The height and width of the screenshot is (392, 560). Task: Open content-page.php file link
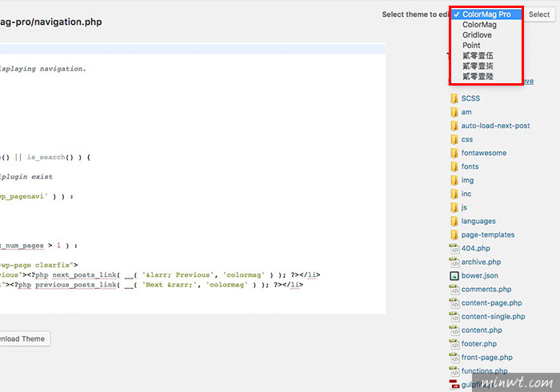(491, 303)
